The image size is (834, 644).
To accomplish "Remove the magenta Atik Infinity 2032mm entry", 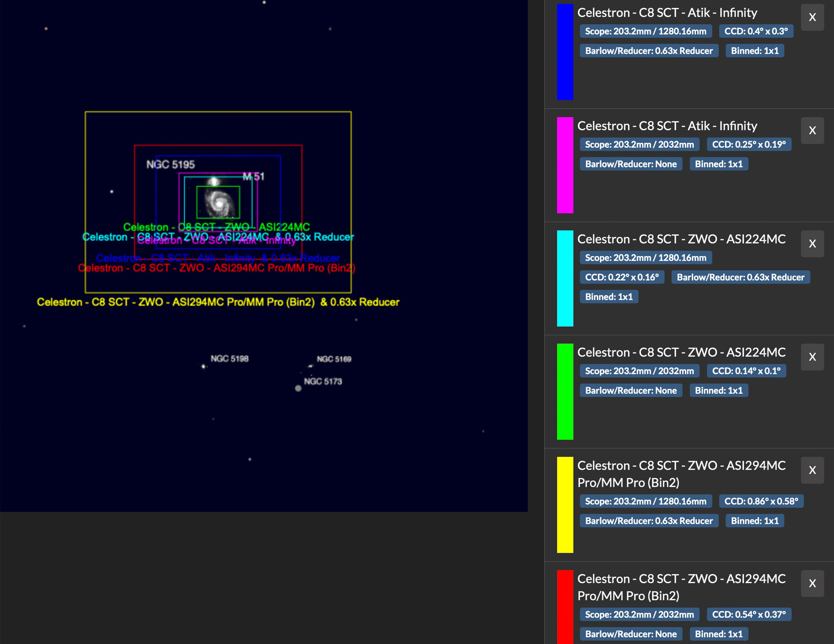I will pos(812,131).
